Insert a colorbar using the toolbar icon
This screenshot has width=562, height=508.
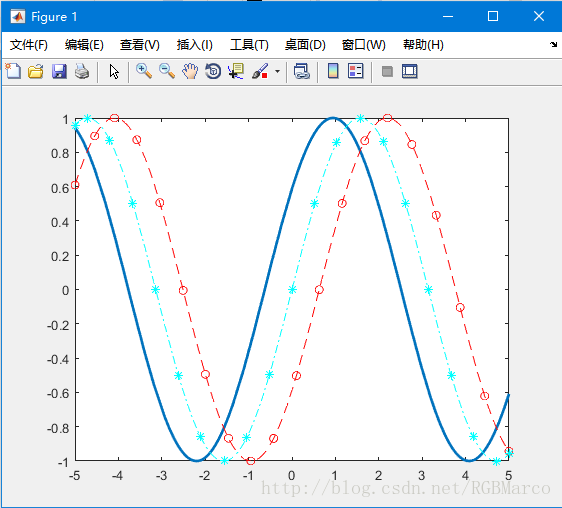pyautogui.click(x=333, y=71)
